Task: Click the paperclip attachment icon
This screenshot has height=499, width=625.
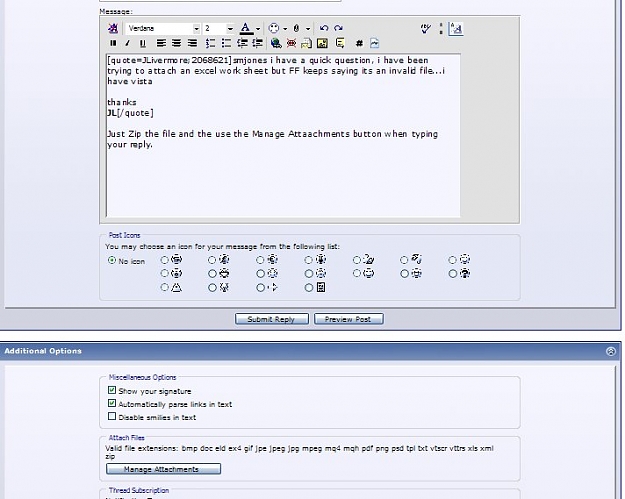Action: tap(296, 28)
